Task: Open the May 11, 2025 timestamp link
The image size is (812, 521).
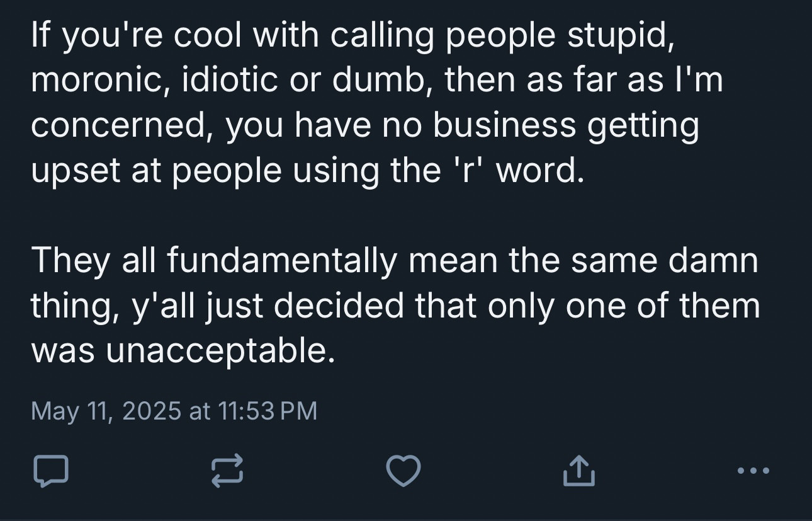Action: (174, 411)
